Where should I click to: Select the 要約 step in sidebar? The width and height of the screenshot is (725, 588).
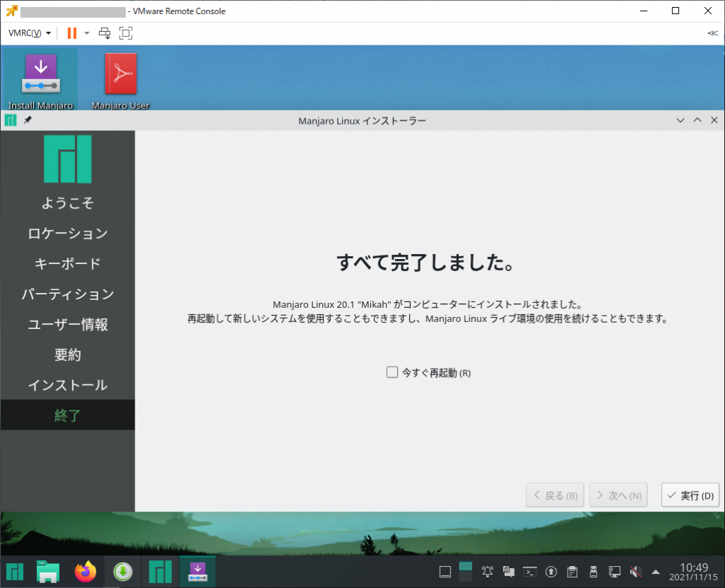tap(67, 355)
